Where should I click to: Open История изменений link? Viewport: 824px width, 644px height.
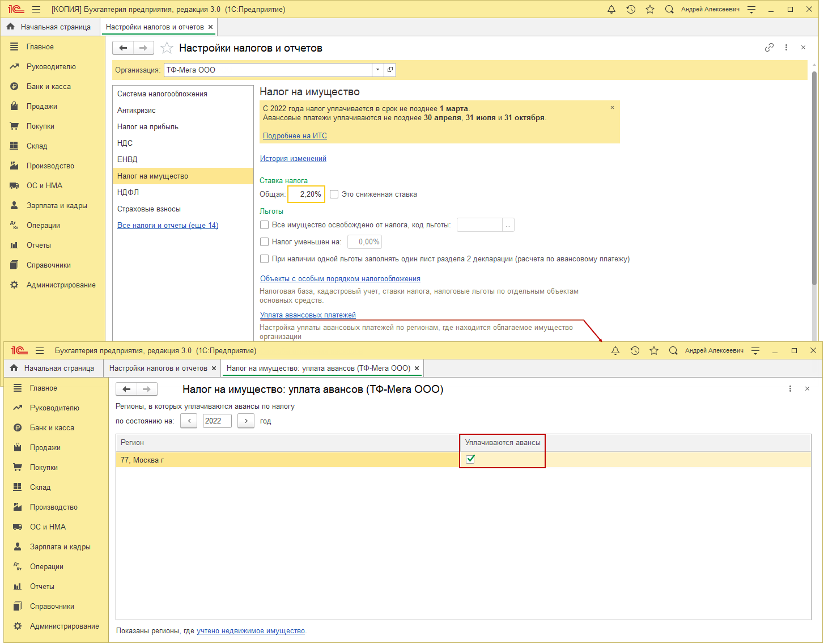click(293, 159)
